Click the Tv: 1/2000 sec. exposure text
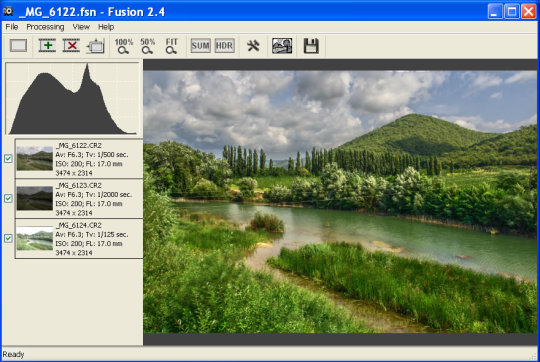This screenshot has height=362, width=540. pos(107,195)
